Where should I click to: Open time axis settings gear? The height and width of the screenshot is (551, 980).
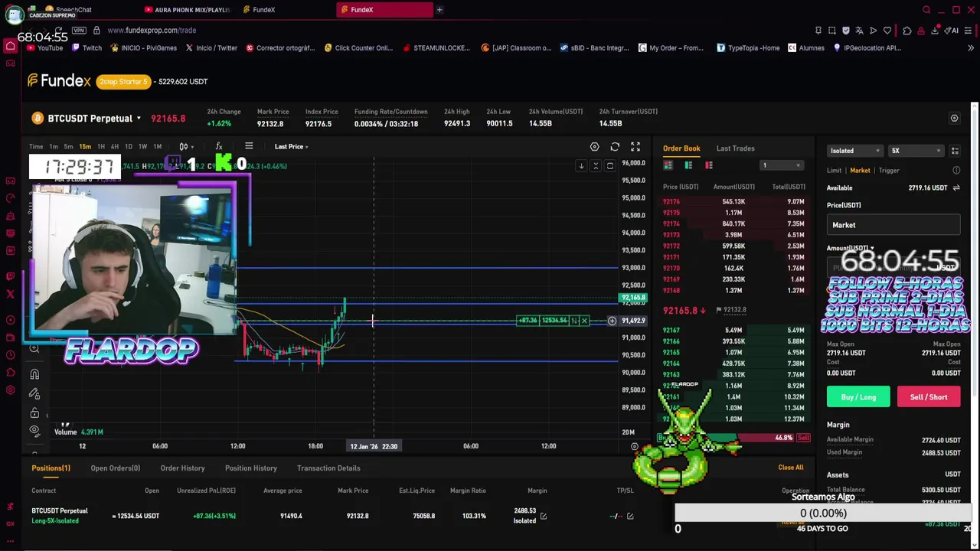pyautogui.click(x=634, y=446)
